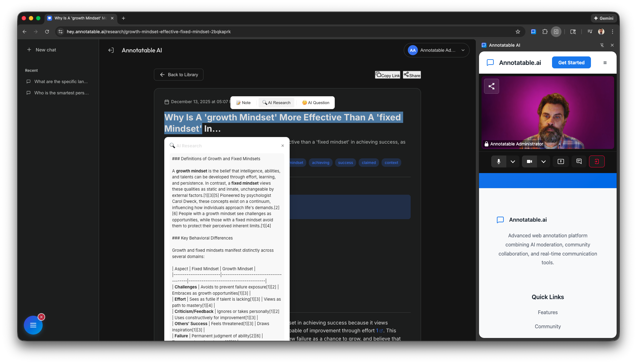Leave the call using the red exit icon
This screenshot has height=364, width=637.
tap(597, 161)
